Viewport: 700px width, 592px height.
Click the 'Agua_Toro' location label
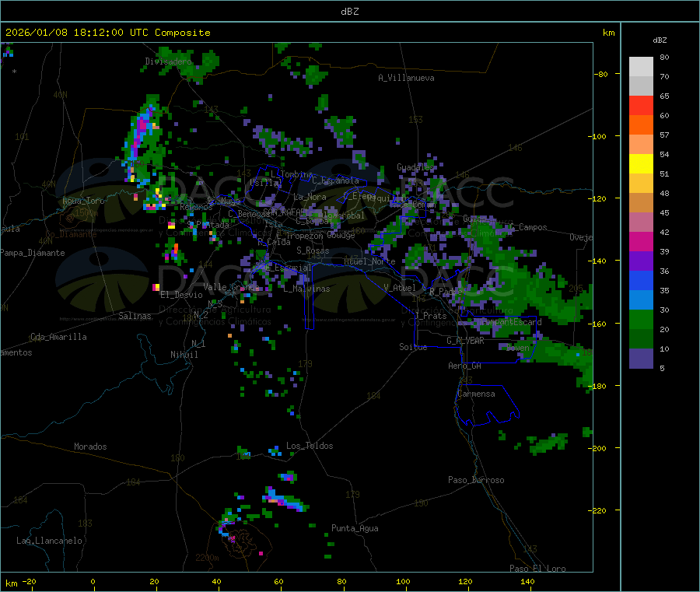[x=83, y=201]
